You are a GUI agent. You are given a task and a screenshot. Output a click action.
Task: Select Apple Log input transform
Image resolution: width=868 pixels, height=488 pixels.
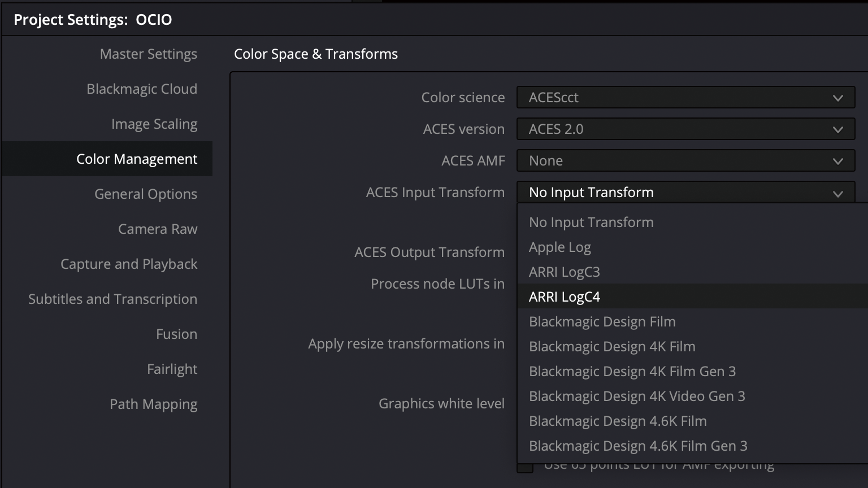coord(692,247)
